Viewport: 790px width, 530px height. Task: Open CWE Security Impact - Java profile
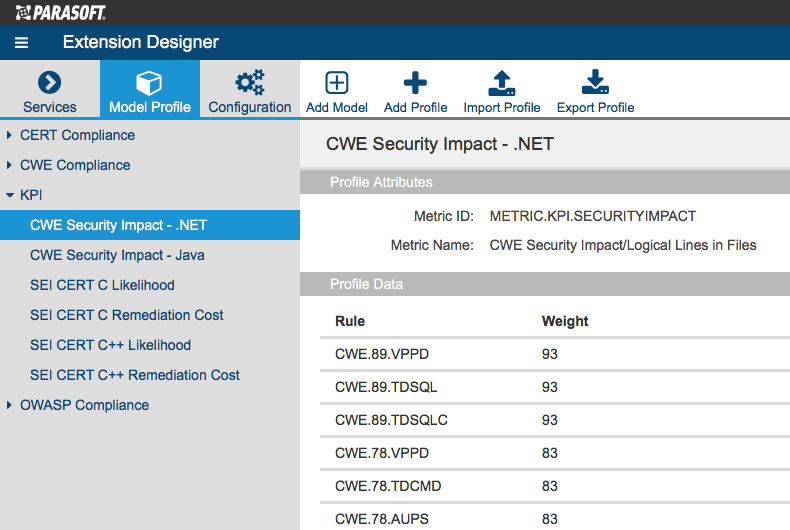tap(117, 255)
